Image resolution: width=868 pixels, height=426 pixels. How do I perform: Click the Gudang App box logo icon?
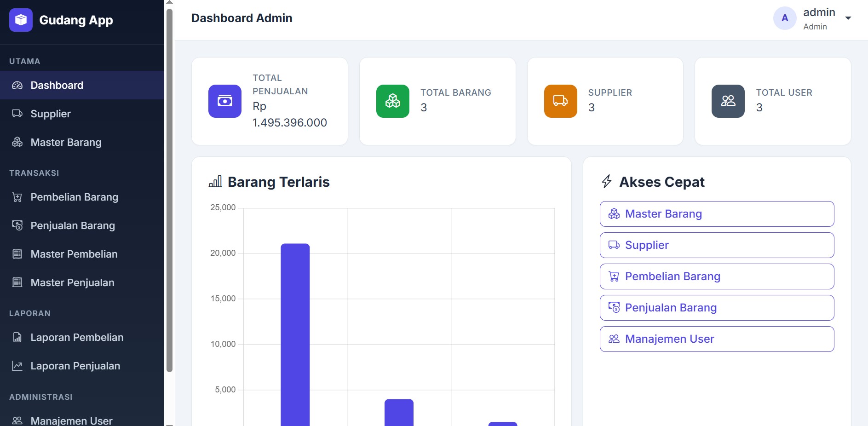(x=21, y=20)
